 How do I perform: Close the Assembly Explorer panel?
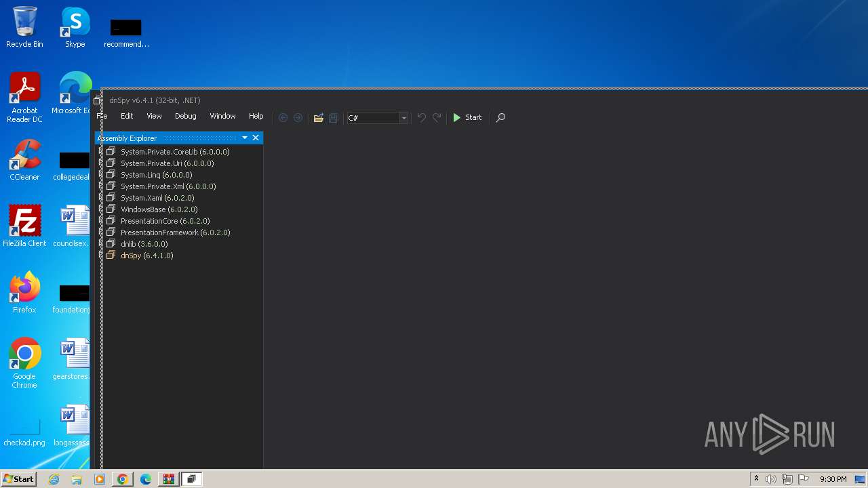click(x=256, y=138)
